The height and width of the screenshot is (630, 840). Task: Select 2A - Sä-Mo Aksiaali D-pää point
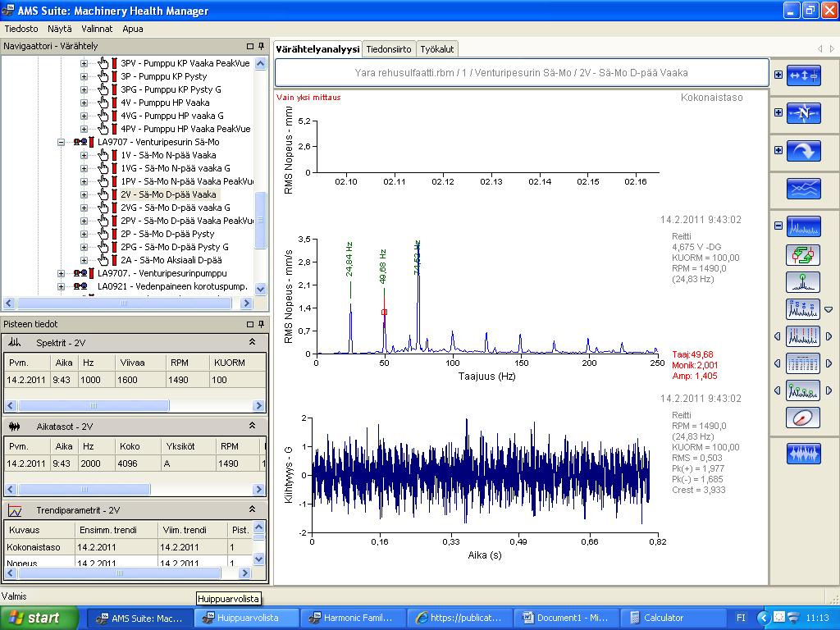(171, 260)
